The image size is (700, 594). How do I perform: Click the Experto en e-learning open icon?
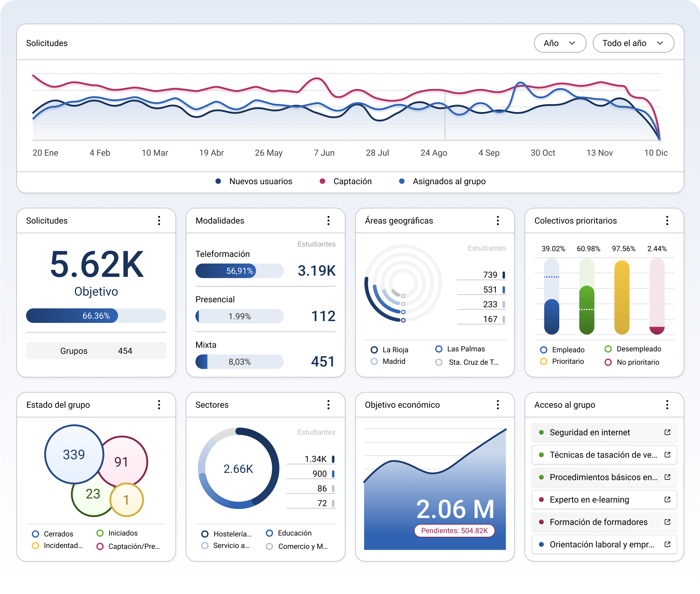667,499
